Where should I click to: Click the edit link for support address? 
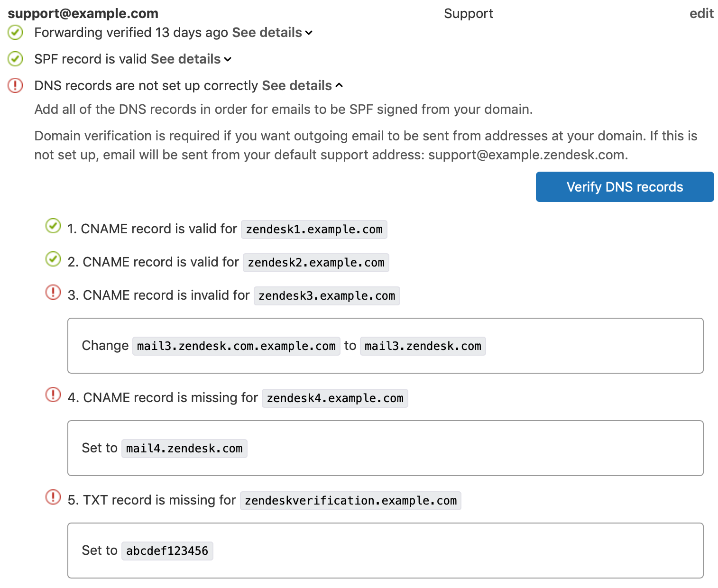click(x=701, y=14)
